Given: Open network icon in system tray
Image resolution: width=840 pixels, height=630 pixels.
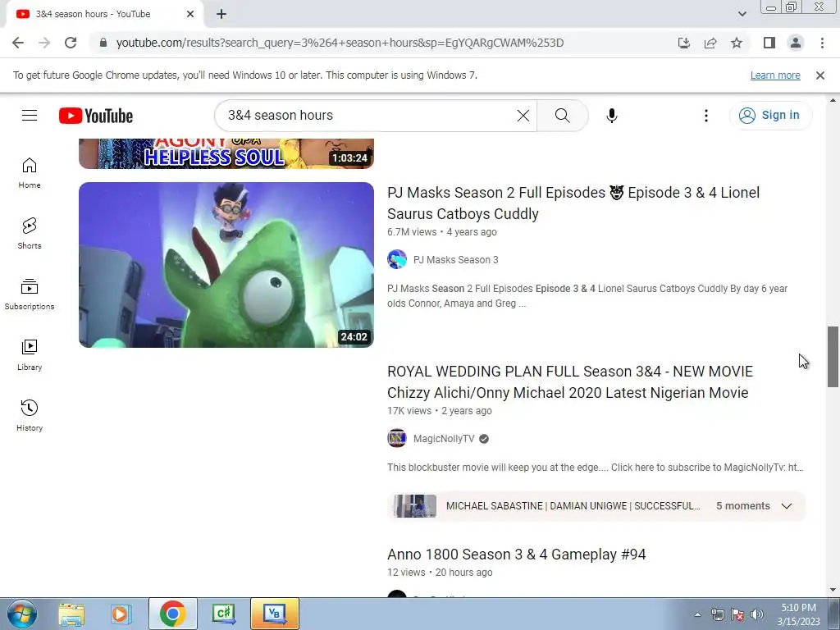Looking at the screenshot, I should (x=717, y=614).
